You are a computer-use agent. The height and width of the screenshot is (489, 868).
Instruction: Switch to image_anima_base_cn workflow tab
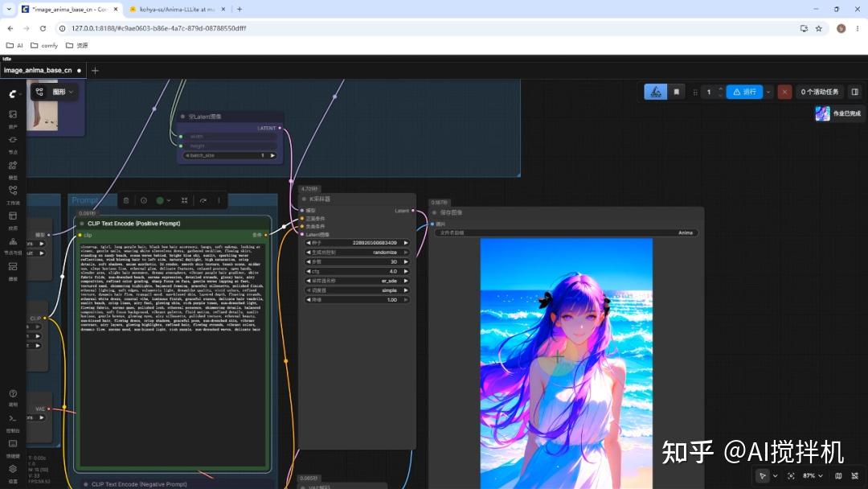click(38, 70)
